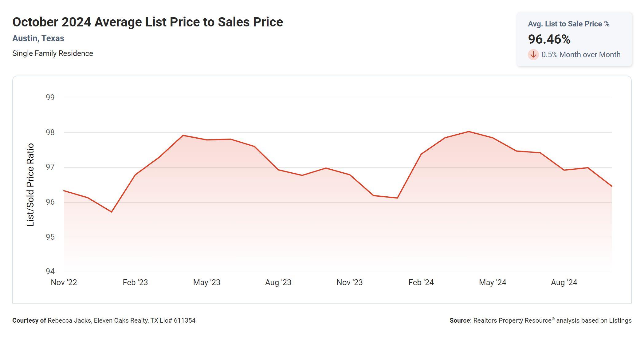Click the Nov '22 x-axis label
This screenshot has height=338, width=644.
64,282
